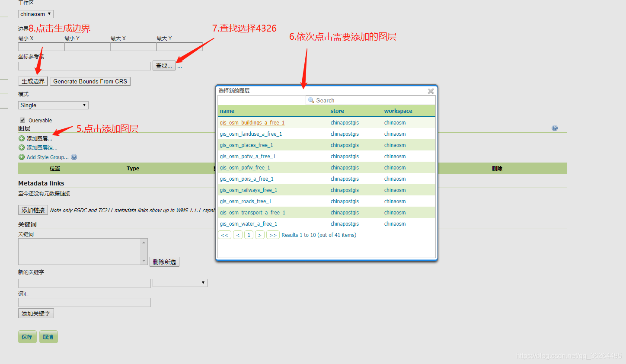This screenshot has height=364, width=626.
Task: Select layer gis_osm_transport_a_free_1
Action: (252, 212)
